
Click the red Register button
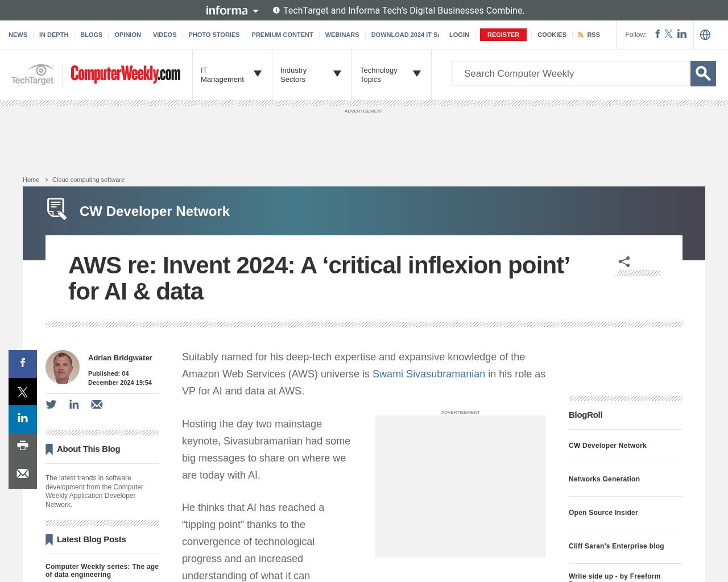click(x=503, y=35)
